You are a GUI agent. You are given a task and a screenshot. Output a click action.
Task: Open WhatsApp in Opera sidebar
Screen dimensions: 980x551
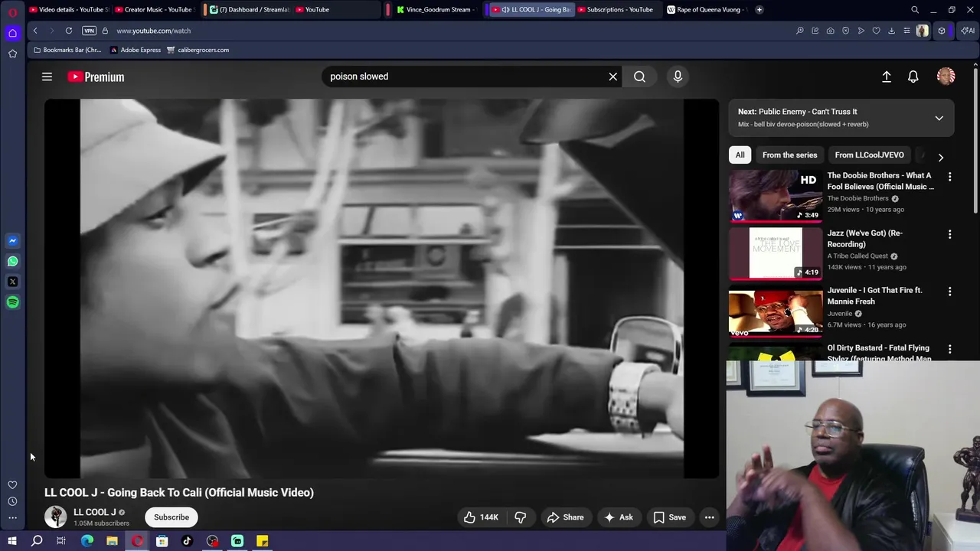12,262
